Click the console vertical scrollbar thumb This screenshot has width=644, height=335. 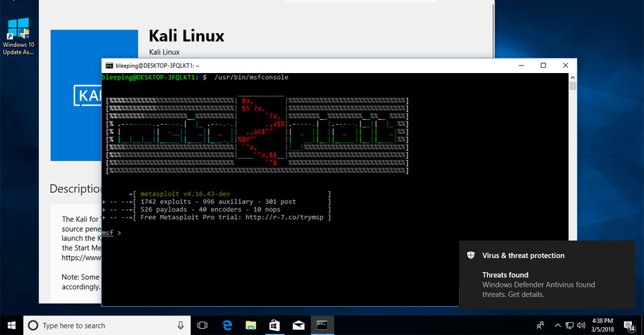pyautogui.click(x=572, y=86)
